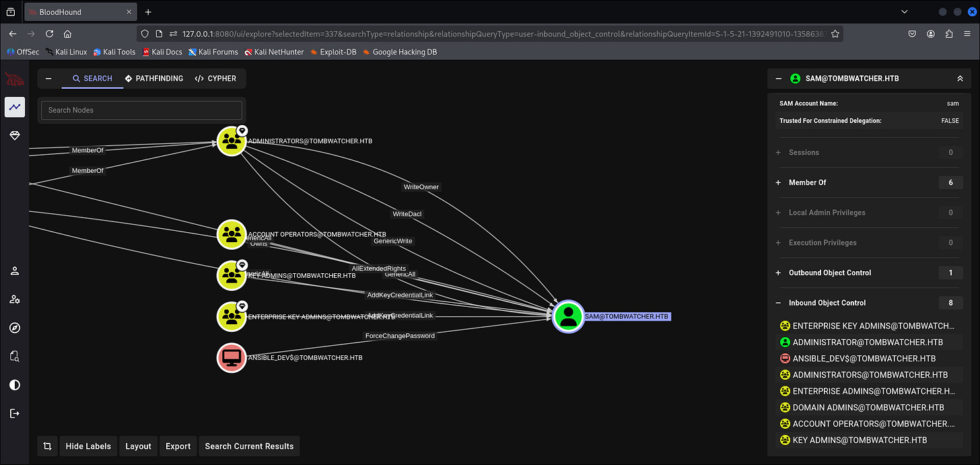Open the Firefox hamburger menu
The width and height of the screenshot is (980, 465).
point(967,34)
